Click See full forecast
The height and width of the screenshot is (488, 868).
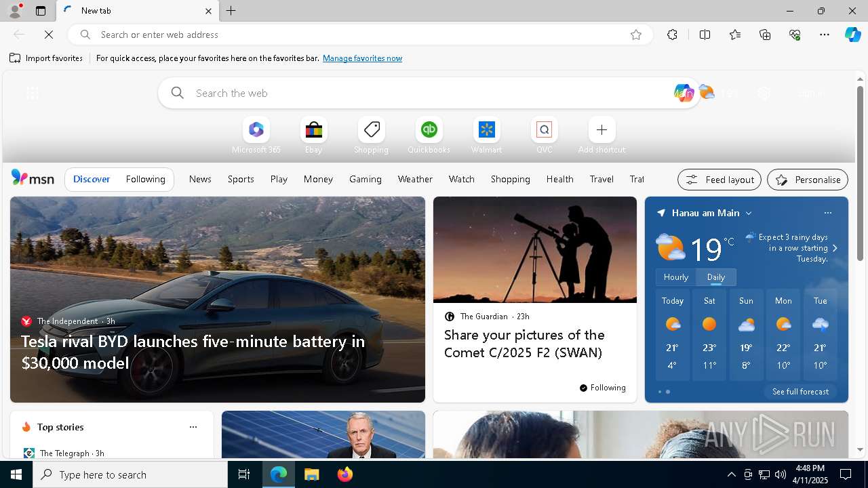tap(800, 392)
